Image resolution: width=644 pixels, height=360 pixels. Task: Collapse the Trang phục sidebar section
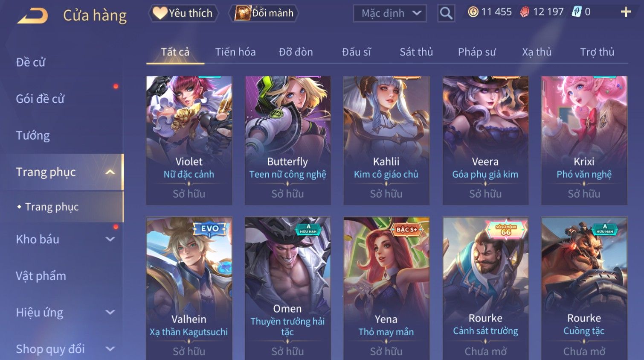110,172
